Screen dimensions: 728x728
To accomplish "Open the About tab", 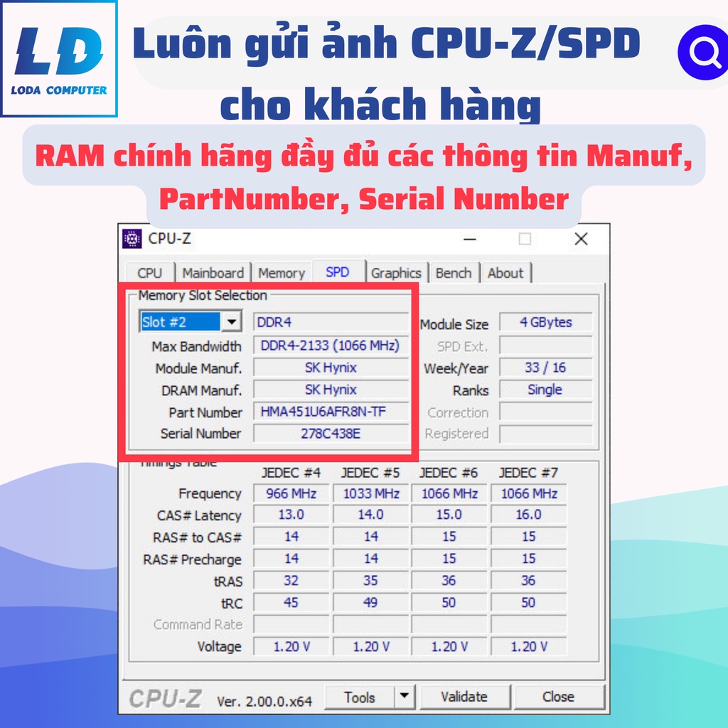I will pos(505,273).
